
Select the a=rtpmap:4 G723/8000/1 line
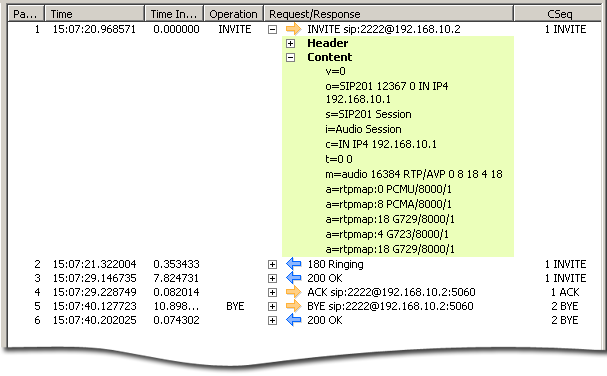(387, 234)
